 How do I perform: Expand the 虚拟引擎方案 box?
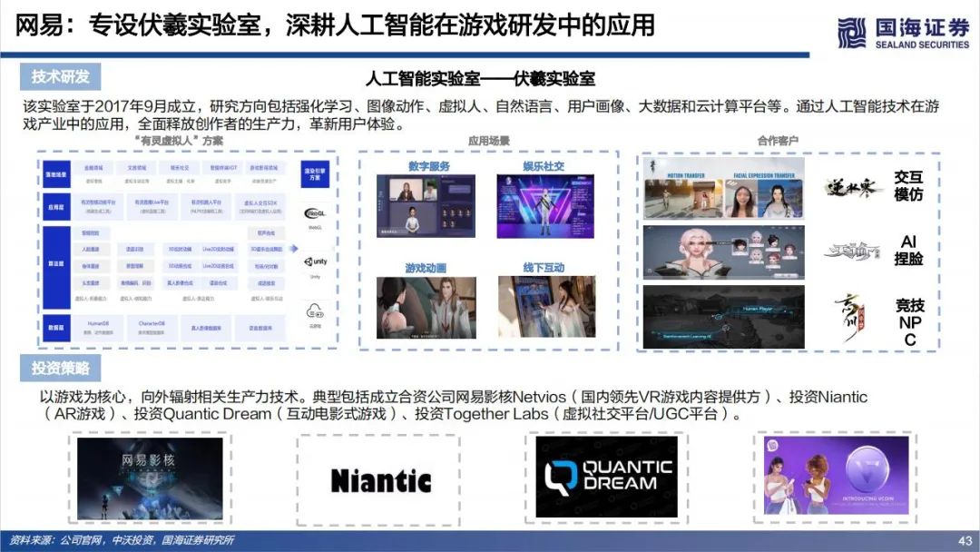click(315, 174)
